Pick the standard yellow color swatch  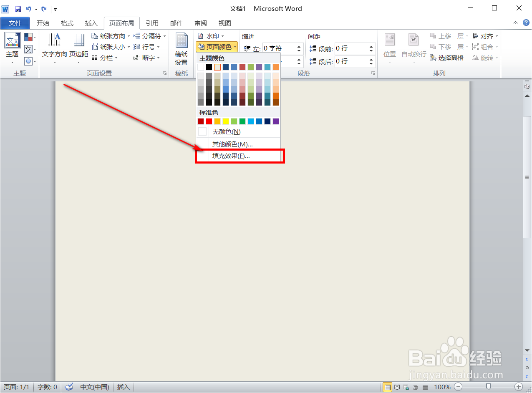coord(226,121)
